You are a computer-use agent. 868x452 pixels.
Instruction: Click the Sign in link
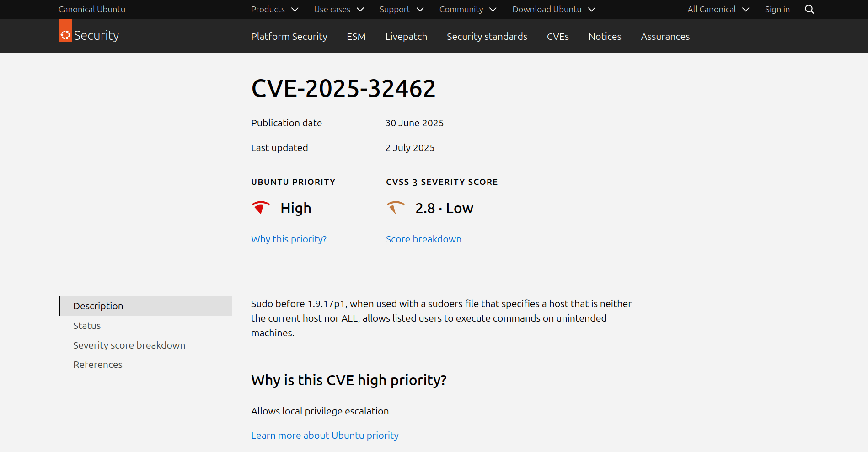click(x=777, y=10)
